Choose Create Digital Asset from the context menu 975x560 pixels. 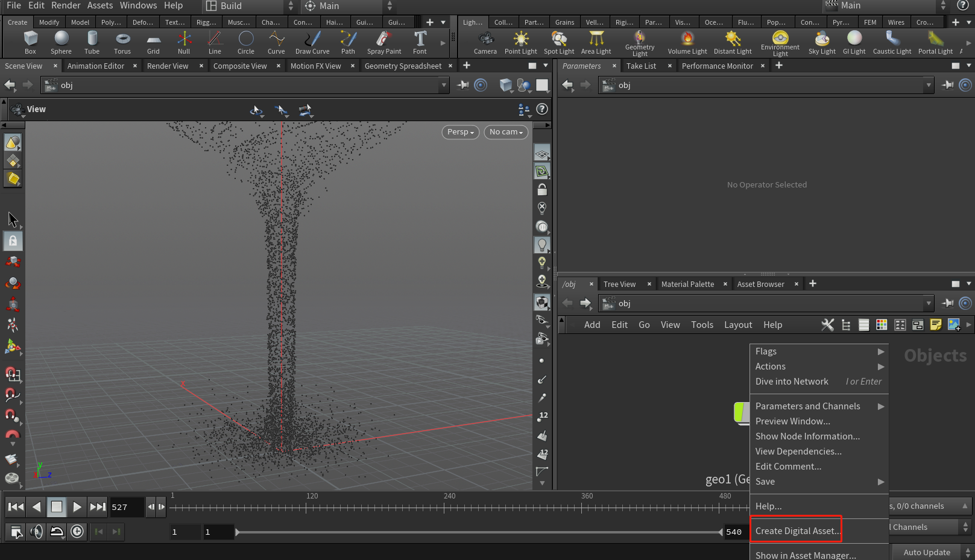(795, 530)
